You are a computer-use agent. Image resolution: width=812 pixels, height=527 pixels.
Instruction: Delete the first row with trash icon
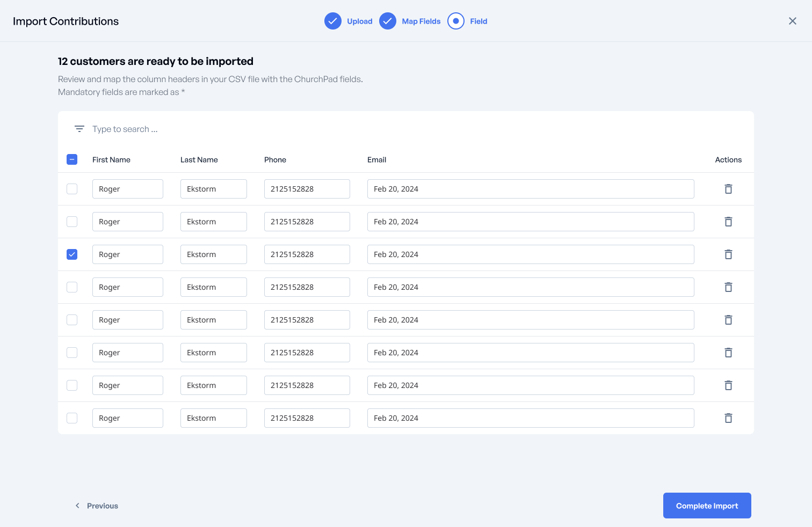(x=728, y=189)
